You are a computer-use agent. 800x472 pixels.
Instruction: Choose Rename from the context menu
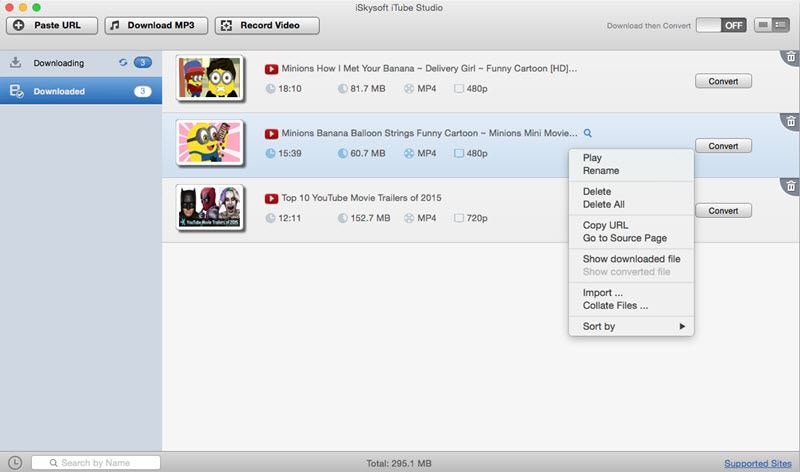(631, 170)
